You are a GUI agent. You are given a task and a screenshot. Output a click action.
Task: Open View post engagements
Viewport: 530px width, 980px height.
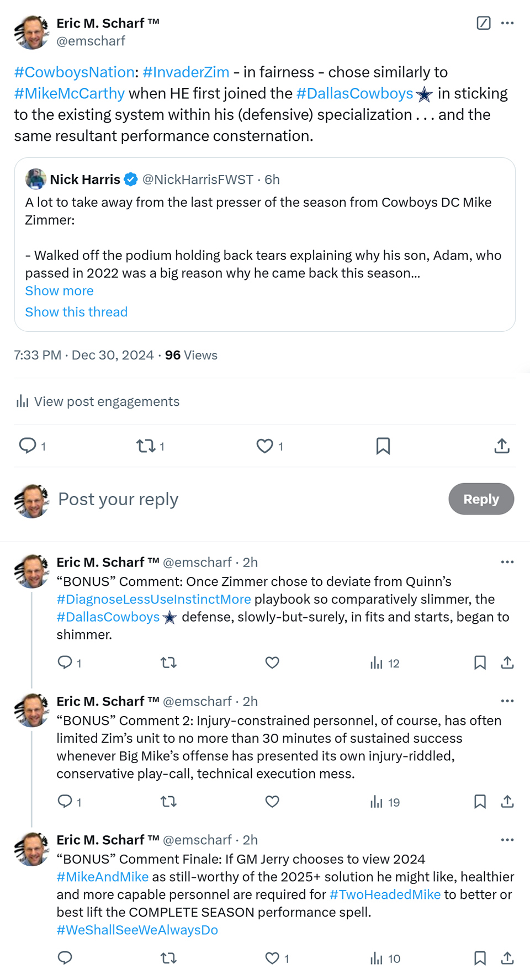click(98, 401)
